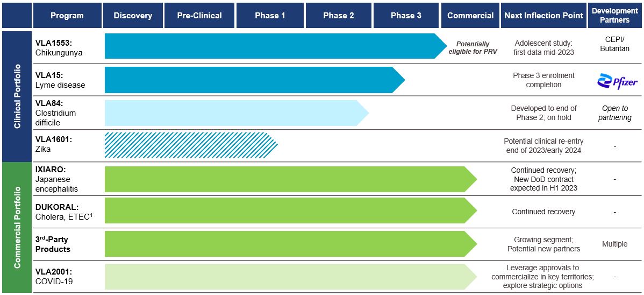Click the striped VLA1601 Zika progress bar
The image size is (644, 295).
coord(191,145)
